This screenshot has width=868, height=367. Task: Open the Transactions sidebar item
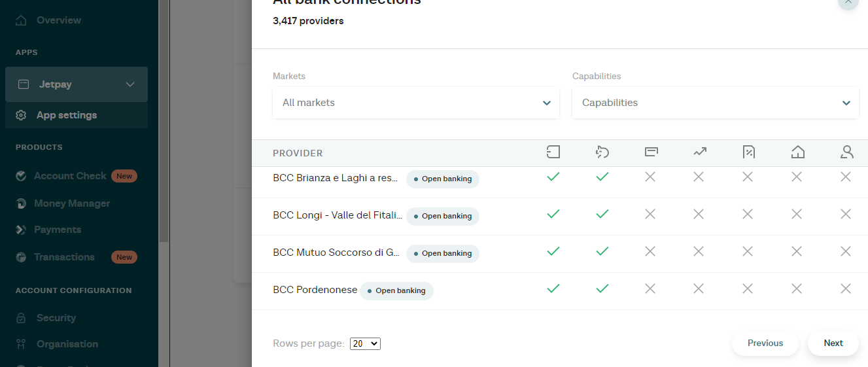point(64,257)
